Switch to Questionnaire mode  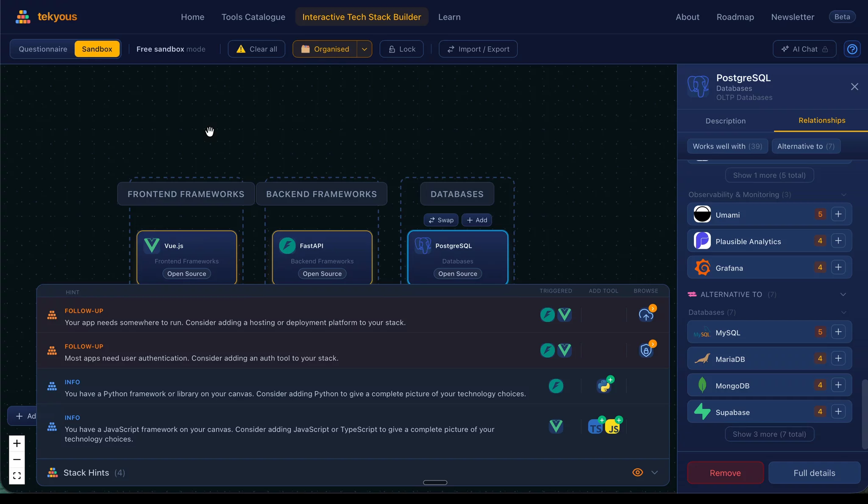point(43,49)
